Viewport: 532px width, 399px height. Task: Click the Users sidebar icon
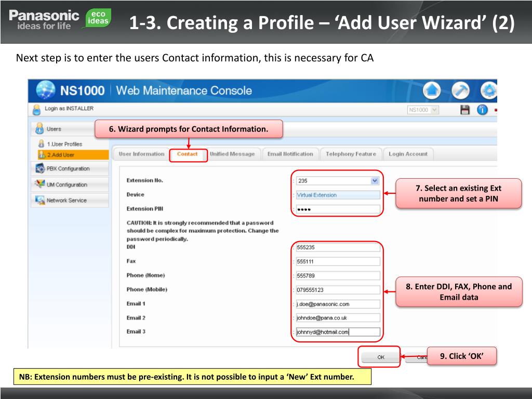tap(39, 129)
